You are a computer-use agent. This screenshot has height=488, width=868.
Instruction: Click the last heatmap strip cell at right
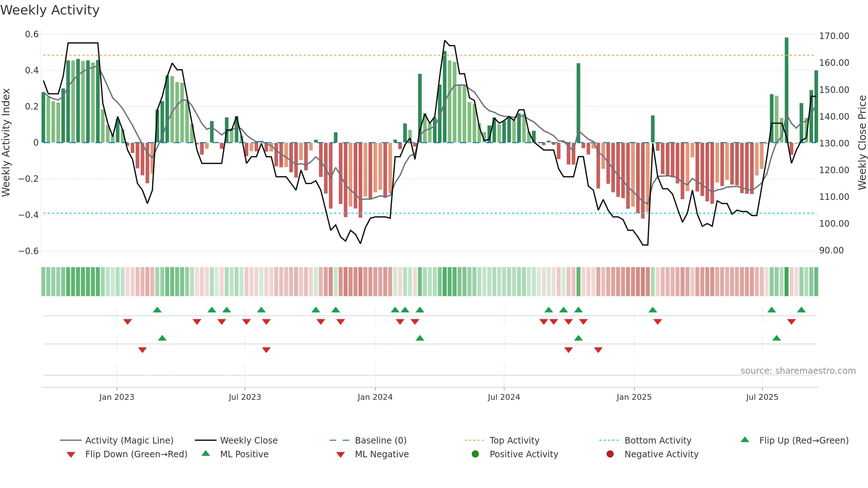click(816, 282)
